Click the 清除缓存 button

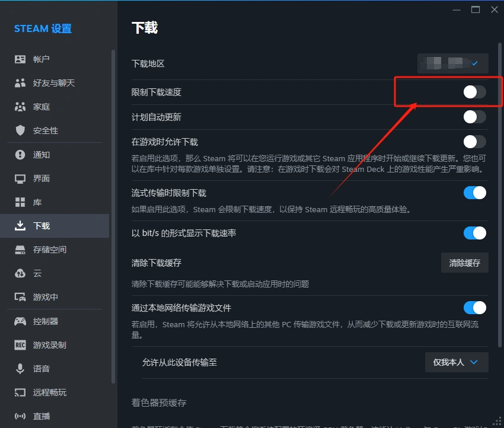pos(465,263)
